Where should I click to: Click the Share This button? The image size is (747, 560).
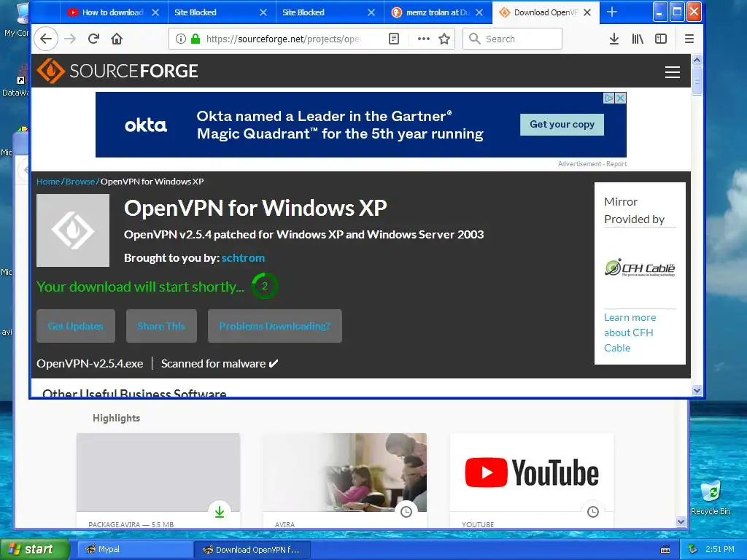tap(161, 326)
